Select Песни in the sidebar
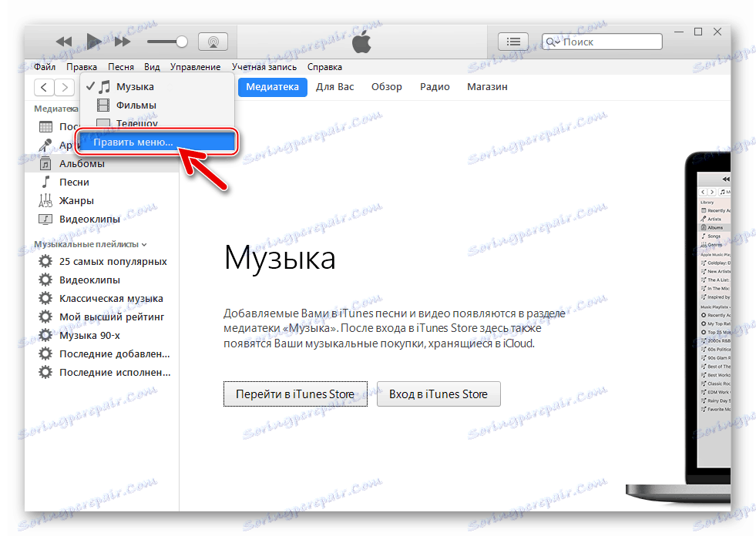Image resolution: width=756 pixels, height=536 pixels. pyautogui.click(x=102, y=183)
